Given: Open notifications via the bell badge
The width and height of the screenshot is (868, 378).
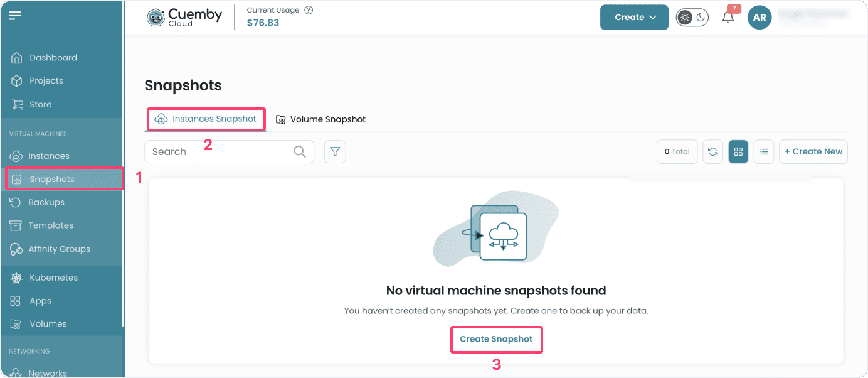Looking at the screenshot, I should click(x=728, y=18).
